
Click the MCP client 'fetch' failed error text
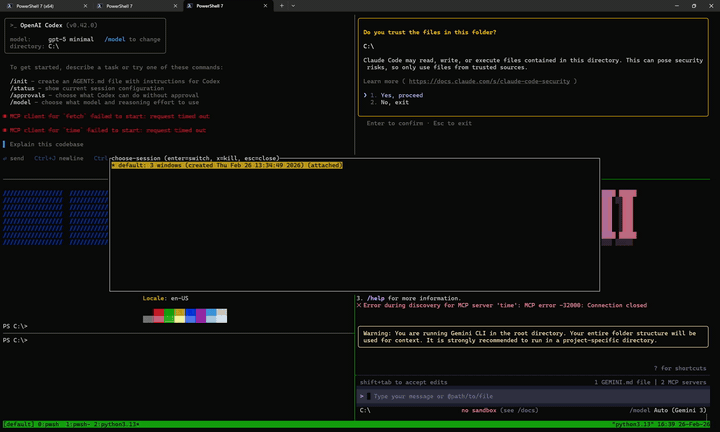tap(109, 116)
